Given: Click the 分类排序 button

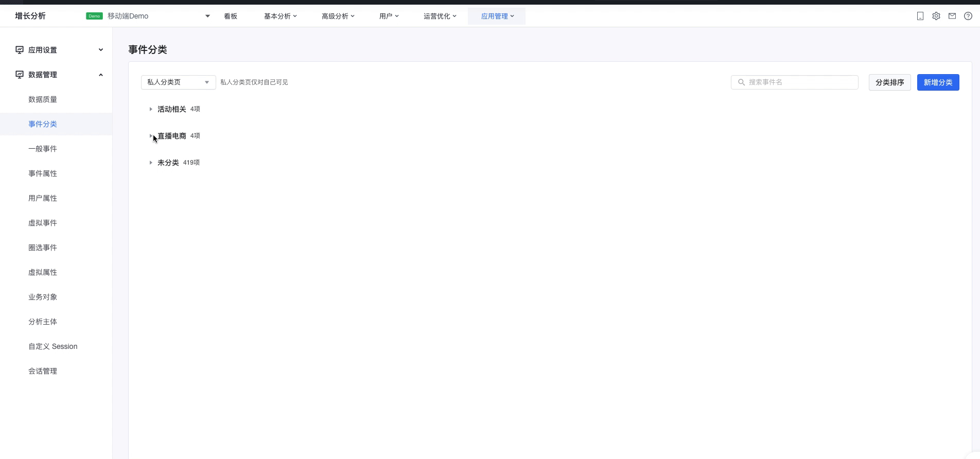Looking at the screenshot, I should click(x=889, y=82).
